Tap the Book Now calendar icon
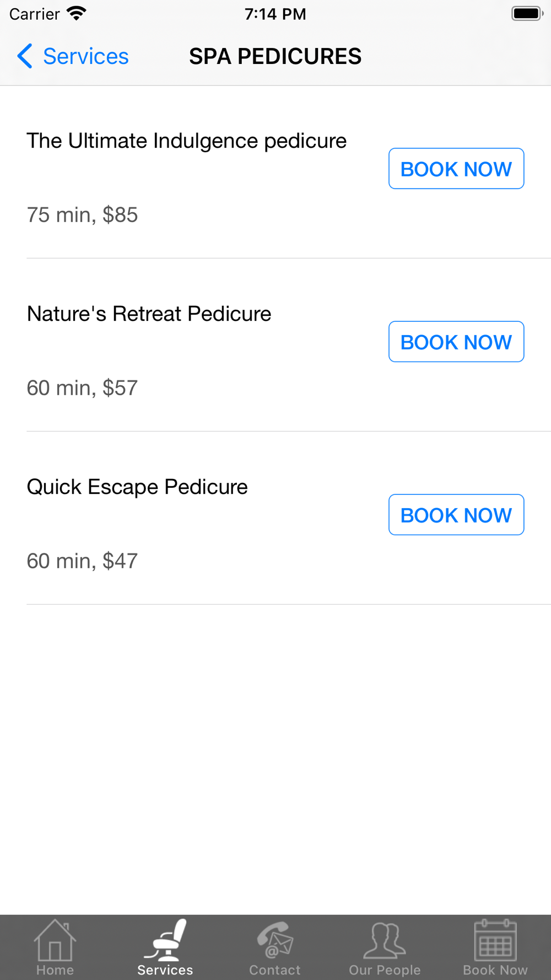This screenshot has width=551, height=980. pos(495,940)
